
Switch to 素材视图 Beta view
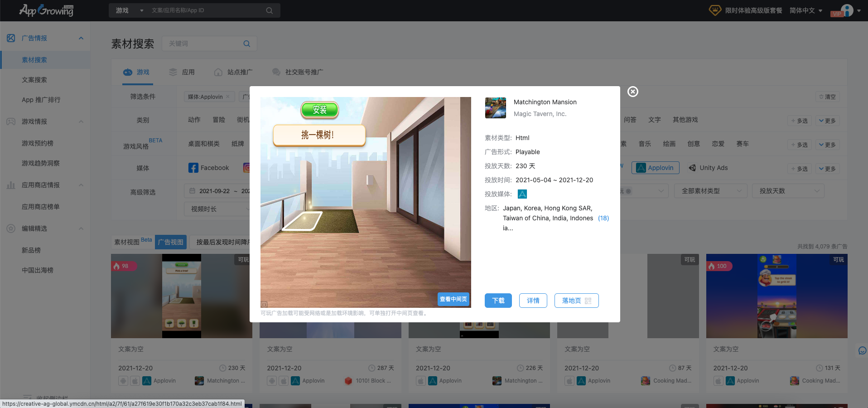pyautogui.click(x=133, y=242)
